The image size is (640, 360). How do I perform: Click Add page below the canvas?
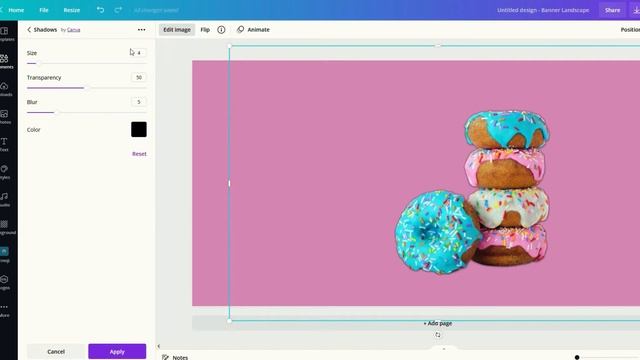(438, 323)
